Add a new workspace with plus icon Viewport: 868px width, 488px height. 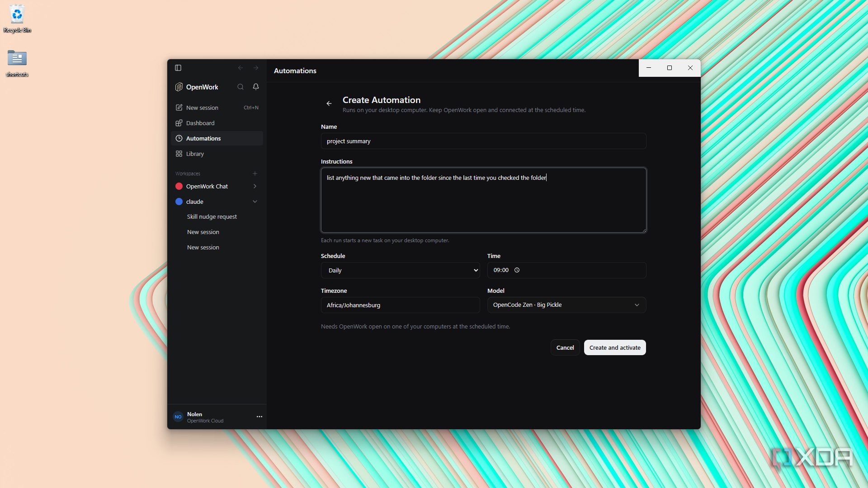tap(255, 174)
